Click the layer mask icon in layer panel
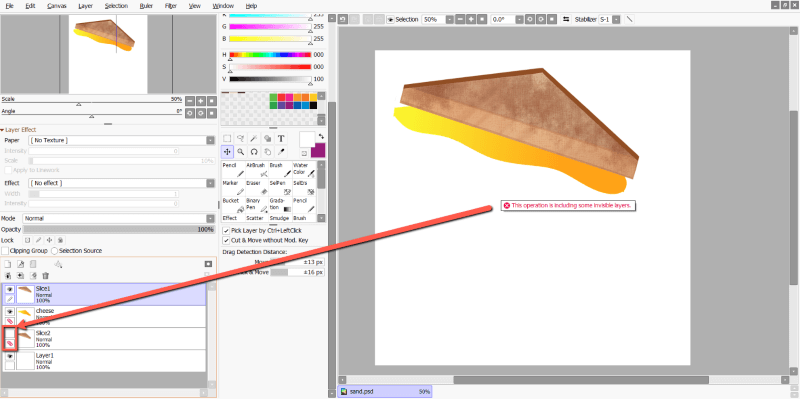This screenshot has height=399, width=800. tap(208, 264)
